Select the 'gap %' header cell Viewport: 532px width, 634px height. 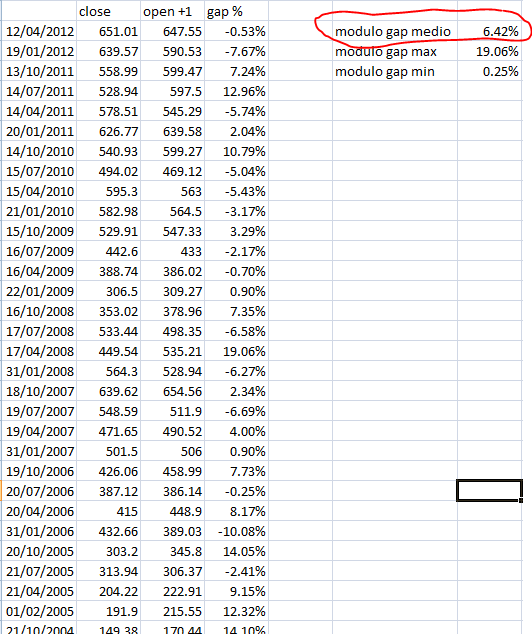pos(236,11)
